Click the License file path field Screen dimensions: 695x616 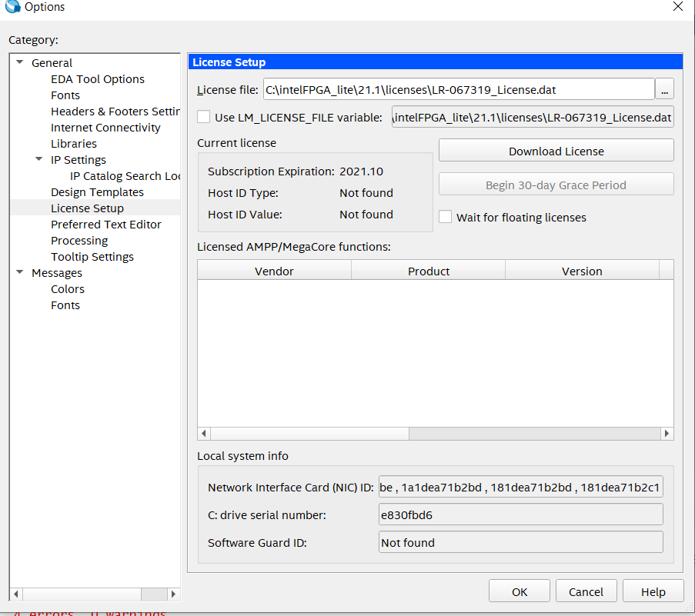[459, 89]
